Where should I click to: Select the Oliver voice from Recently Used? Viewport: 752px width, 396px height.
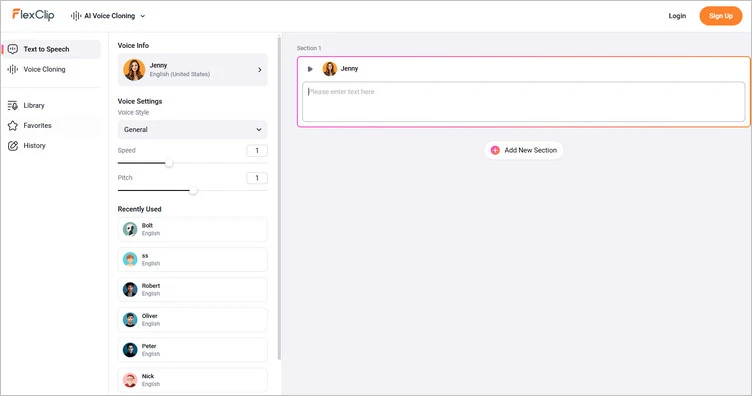193,320
